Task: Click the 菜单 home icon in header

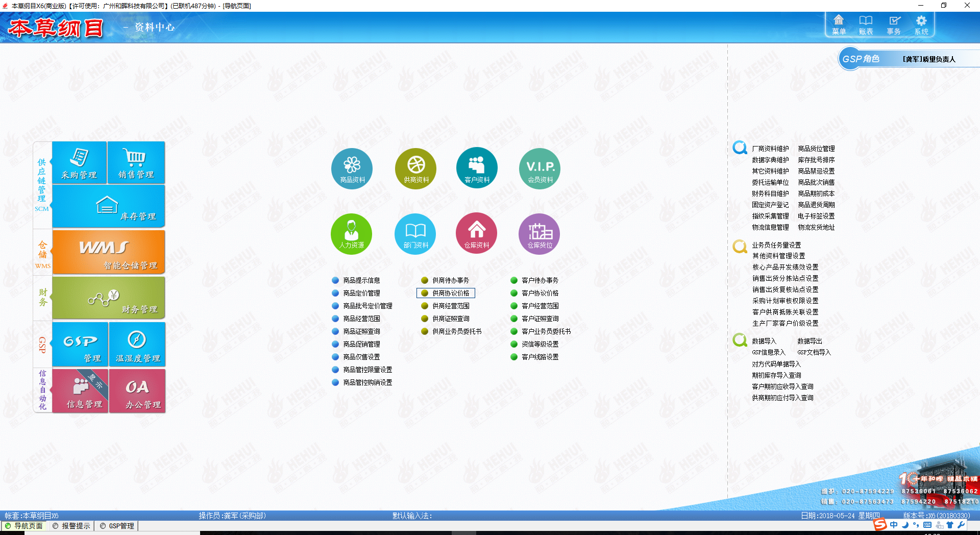Action: 839,25
